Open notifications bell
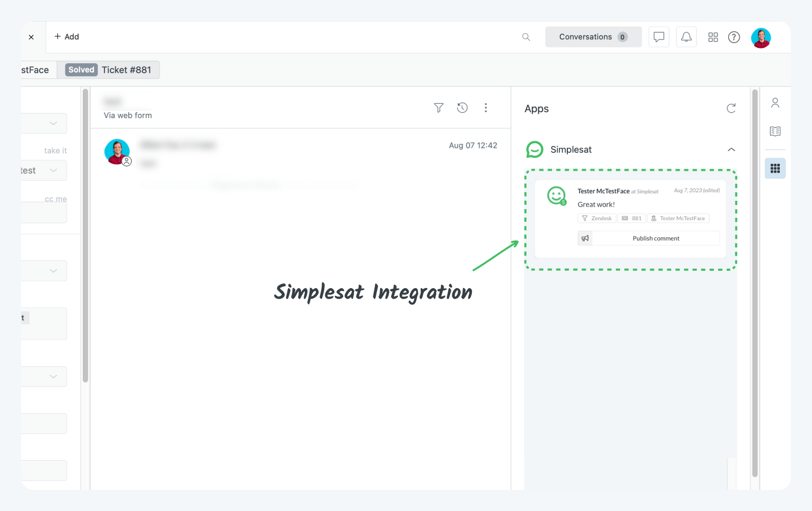 point(686,37)
